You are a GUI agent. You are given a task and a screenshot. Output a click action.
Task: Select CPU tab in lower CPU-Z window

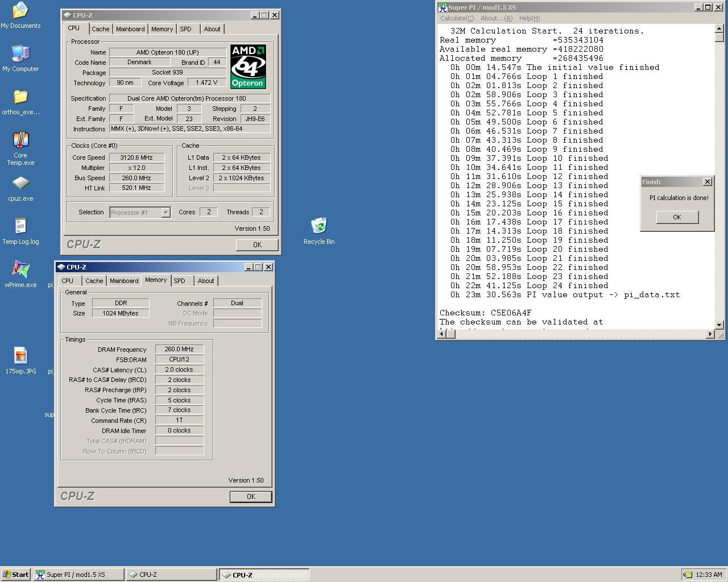click(x=68, y=281)
